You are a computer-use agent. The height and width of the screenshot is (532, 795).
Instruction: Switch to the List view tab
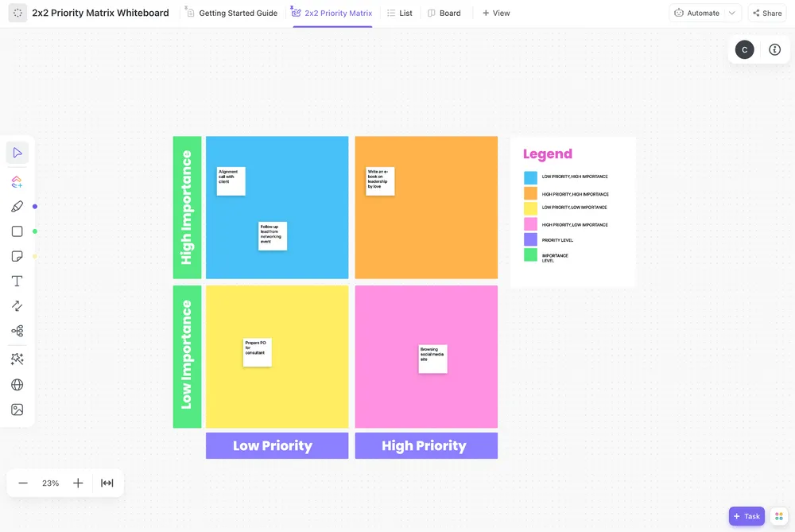(x=400, y=14)
